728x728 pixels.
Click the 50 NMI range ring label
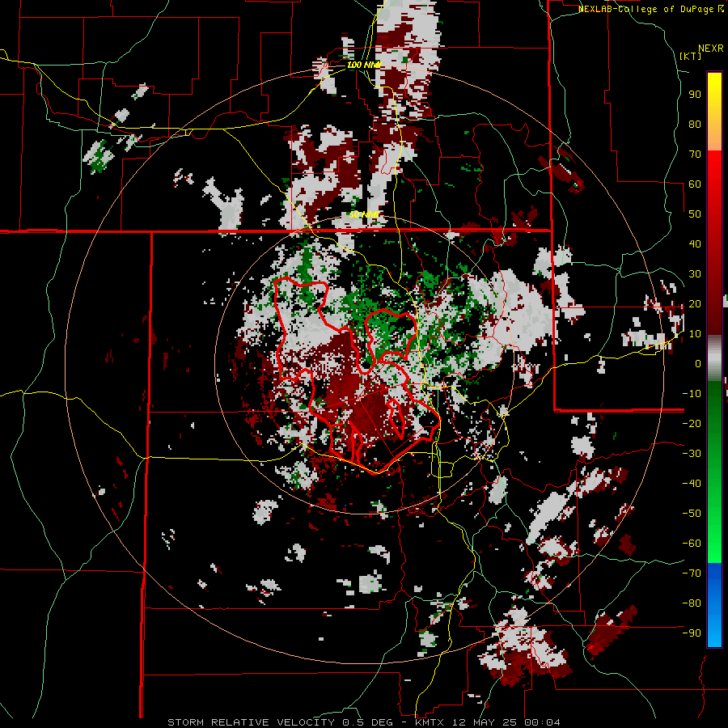tap(364, 214)
